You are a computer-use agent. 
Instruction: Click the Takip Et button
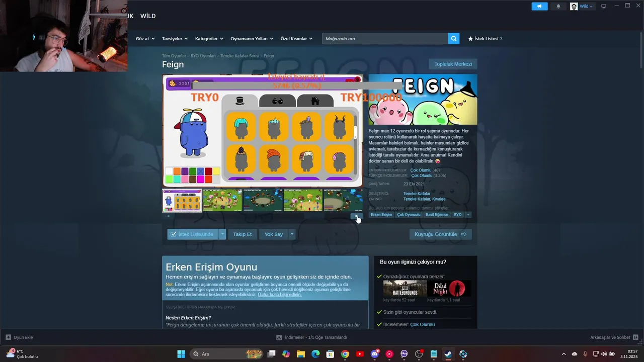(243, 234)
